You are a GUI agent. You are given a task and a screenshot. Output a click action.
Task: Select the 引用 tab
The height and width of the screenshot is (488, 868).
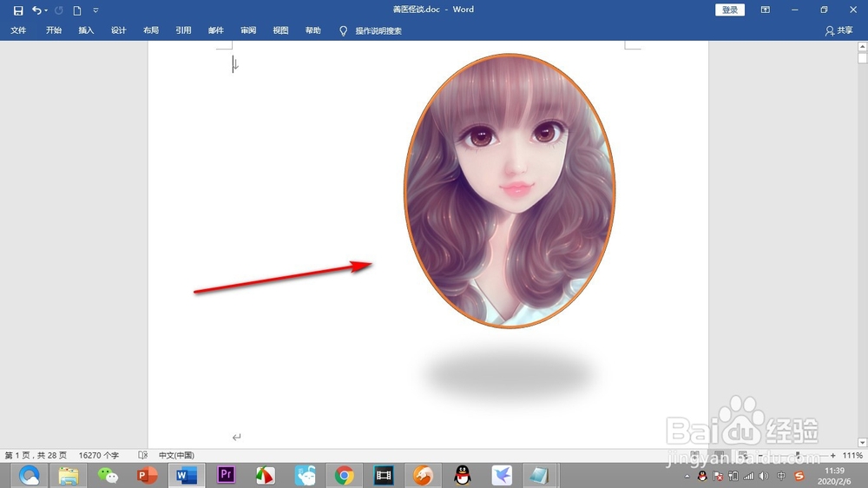(x=183, y=30)
